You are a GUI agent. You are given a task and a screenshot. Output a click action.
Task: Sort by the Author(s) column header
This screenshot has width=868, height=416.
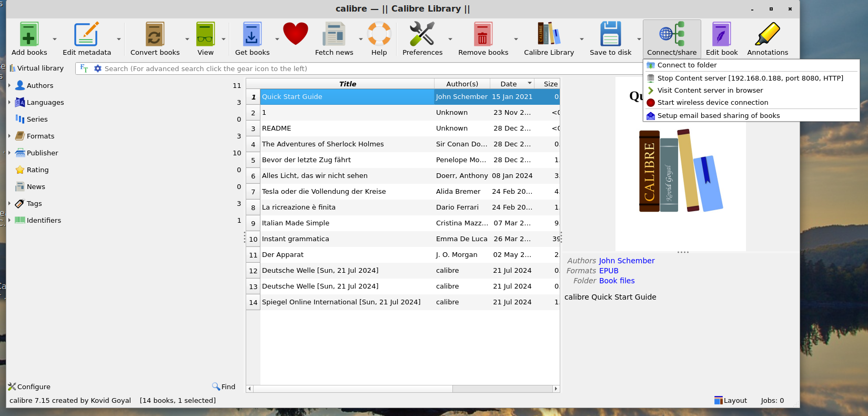pyautogui.click(x=462, y=84)
